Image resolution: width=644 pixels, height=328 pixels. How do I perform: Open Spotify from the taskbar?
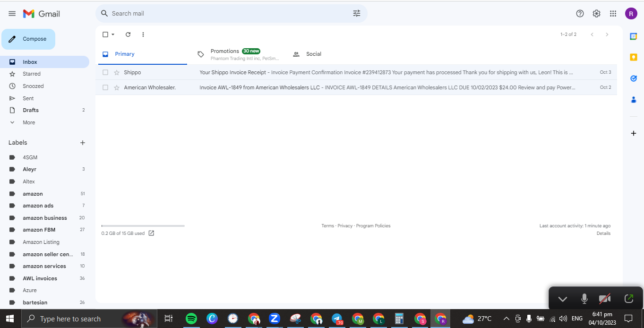(191, 319)
